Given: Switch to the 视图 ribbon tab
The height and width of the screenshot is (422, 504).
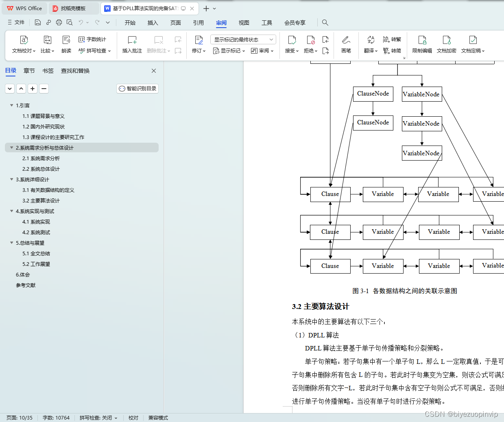Looking at the screenshot, I should click(x=244, y=23).
